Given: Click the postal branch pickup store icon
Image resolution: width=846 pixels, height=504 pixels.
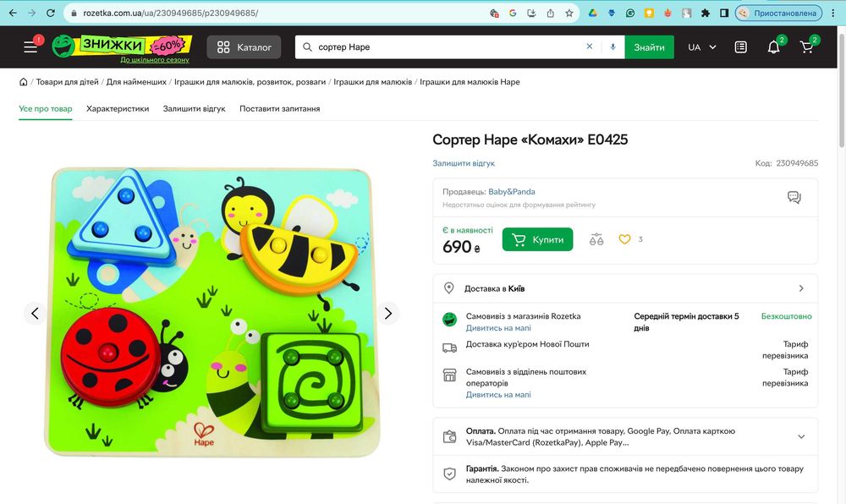Looking at the screenshot, I should [x=449, y=375].
